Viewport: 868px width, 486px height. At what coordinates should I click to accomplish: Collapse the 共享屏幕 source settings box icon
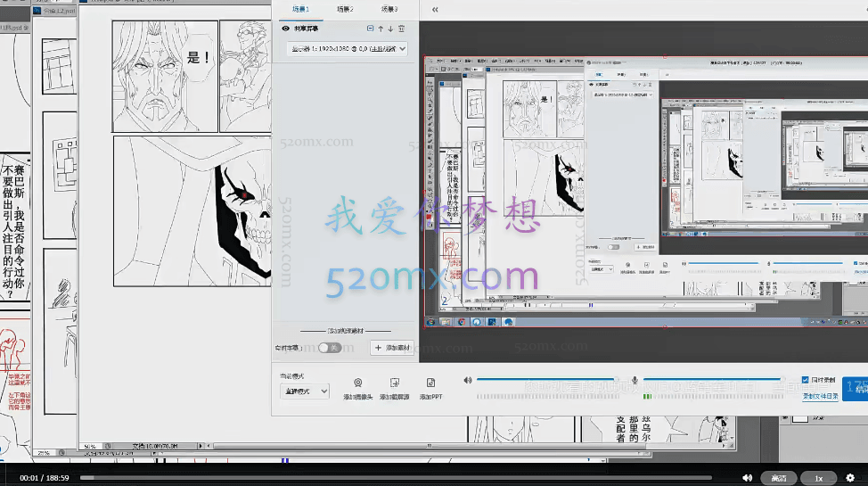point(371,29)
